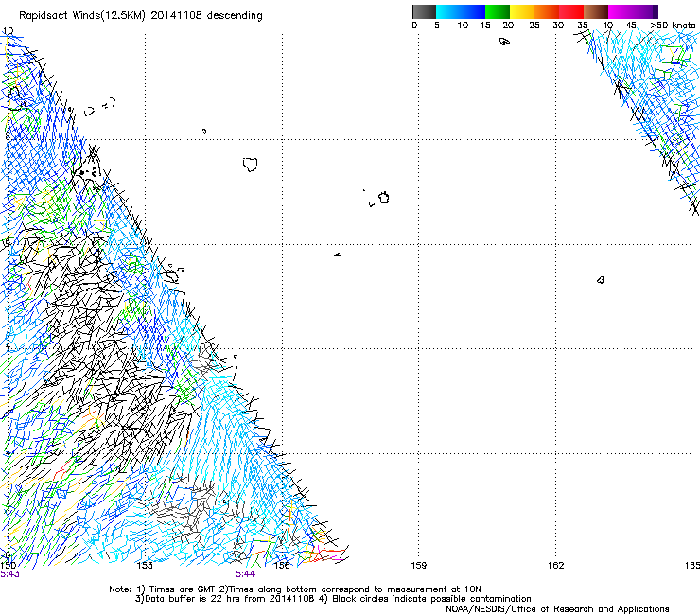Click the plot title 'Rapidsact Winds(12.5KM) 20141108 descending'

pos(141,16)
